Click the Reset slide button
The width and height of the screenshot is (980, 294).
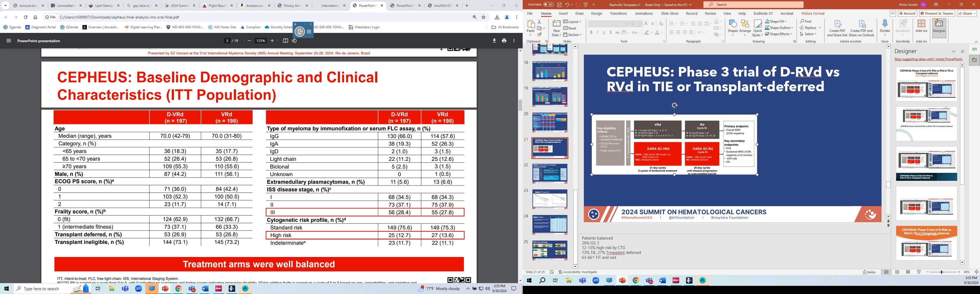(570, 28)
